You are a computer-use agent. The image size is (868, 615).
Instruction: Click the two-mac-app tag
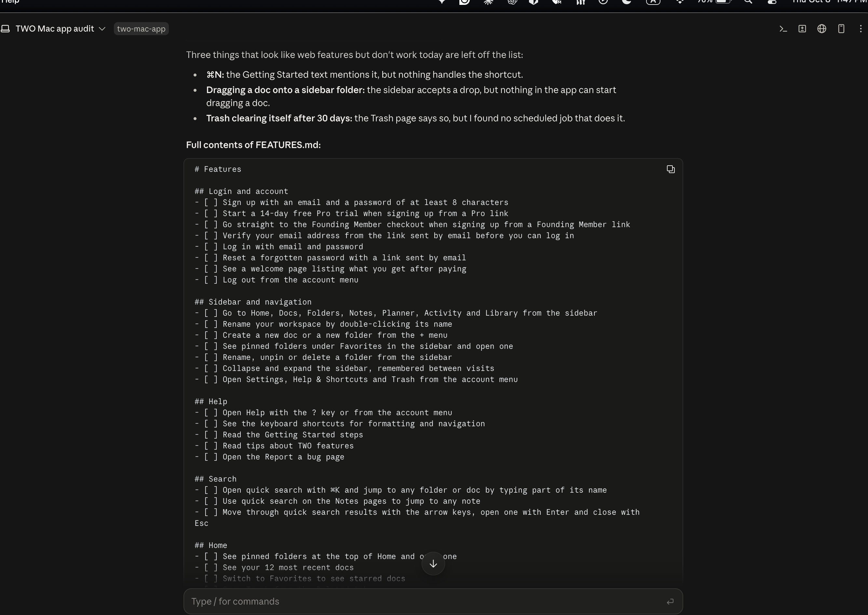click(141, 29)
